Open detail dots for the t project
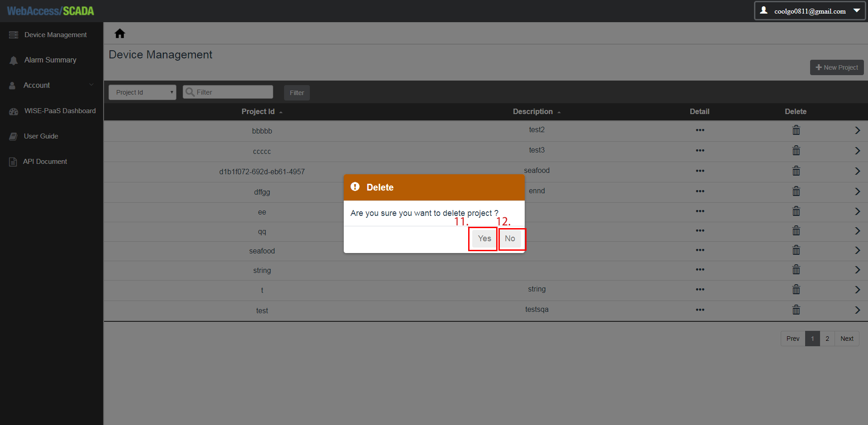Screen dimensions: 868x425 [x=700, y=289]
